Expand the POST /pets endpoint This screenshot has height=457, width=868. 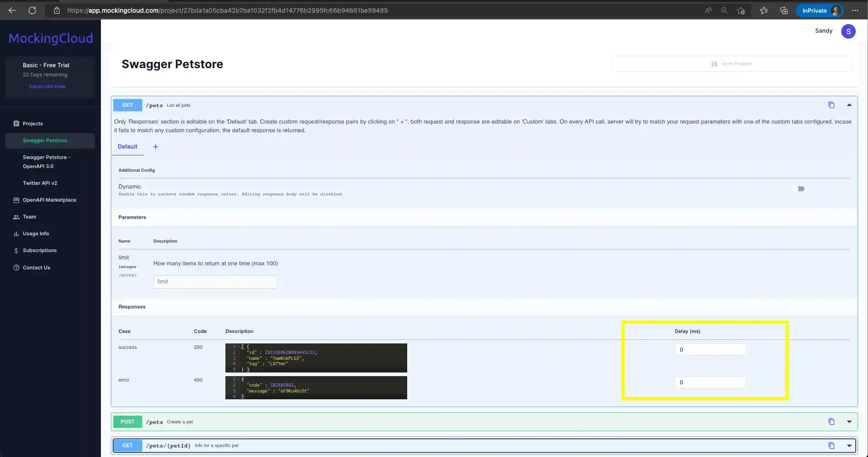pos(849,422)
